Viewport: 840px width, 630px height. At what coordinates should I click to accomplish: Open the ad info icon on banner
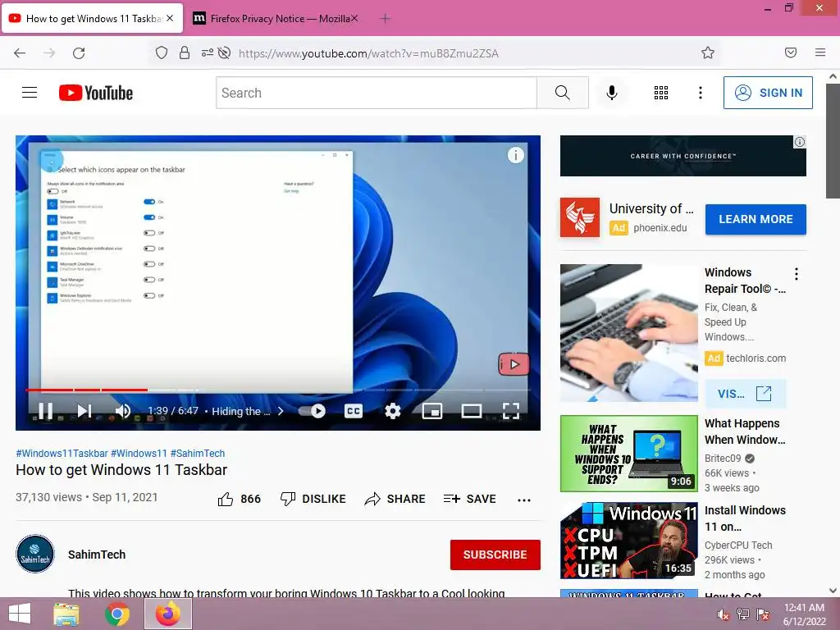tap(799, 142)
